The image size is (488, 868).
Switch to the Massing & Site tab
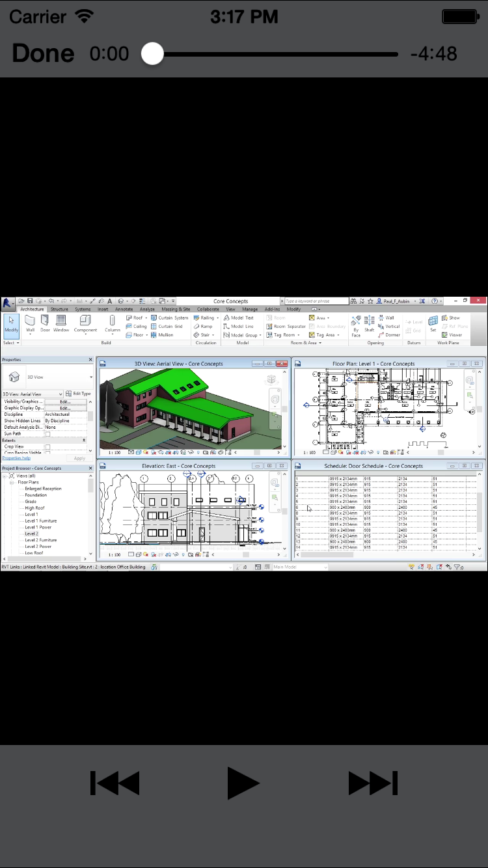coord(176,309)
